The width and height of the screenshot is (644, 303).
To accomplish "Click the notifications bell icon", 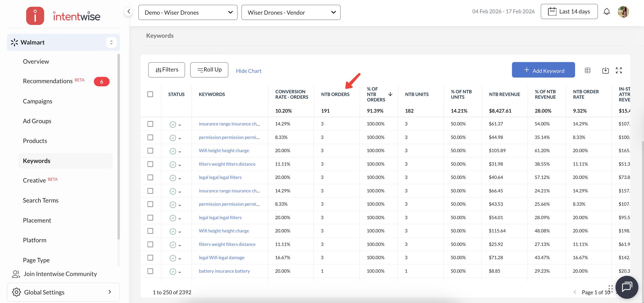I will tap(607, 11).
